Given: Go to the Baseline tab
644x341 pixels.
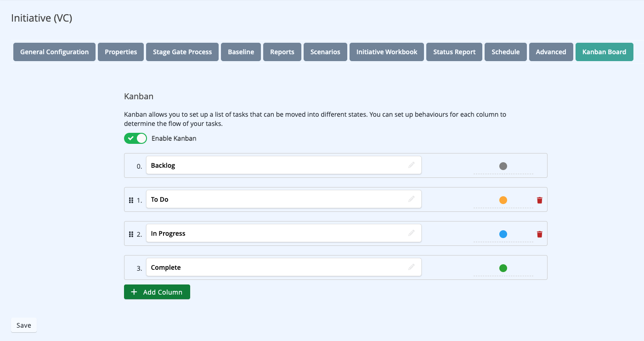Looking at the screenshot, I should (241, 52).
